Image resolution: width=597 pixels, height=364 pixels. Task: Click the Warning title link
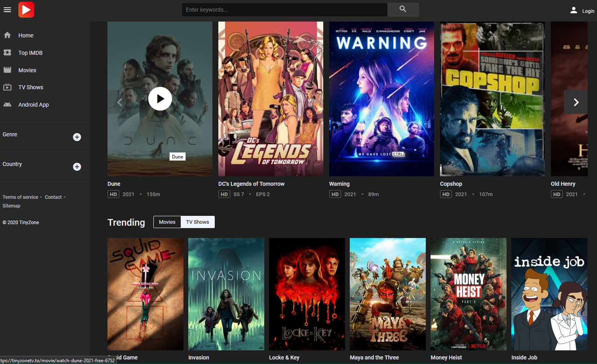tap(339, 184)
